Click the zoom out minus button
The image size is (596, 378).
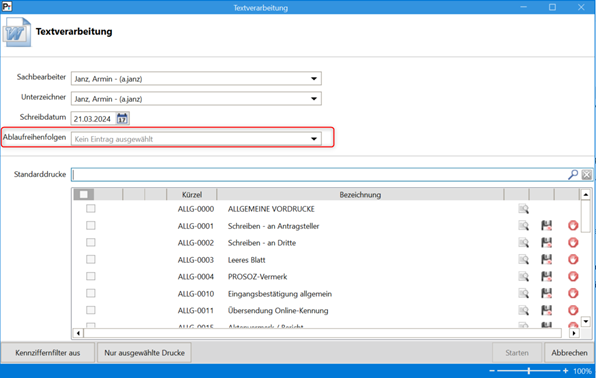pyautogui.click(x=492, y=371)
